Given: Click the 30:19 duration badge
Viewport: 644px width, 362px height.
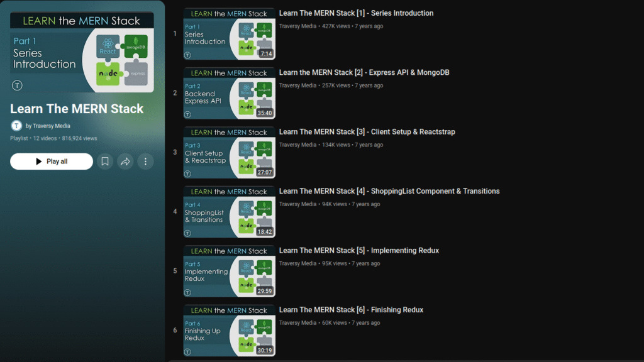Looking at the screenshot, I should coord(265,351).
